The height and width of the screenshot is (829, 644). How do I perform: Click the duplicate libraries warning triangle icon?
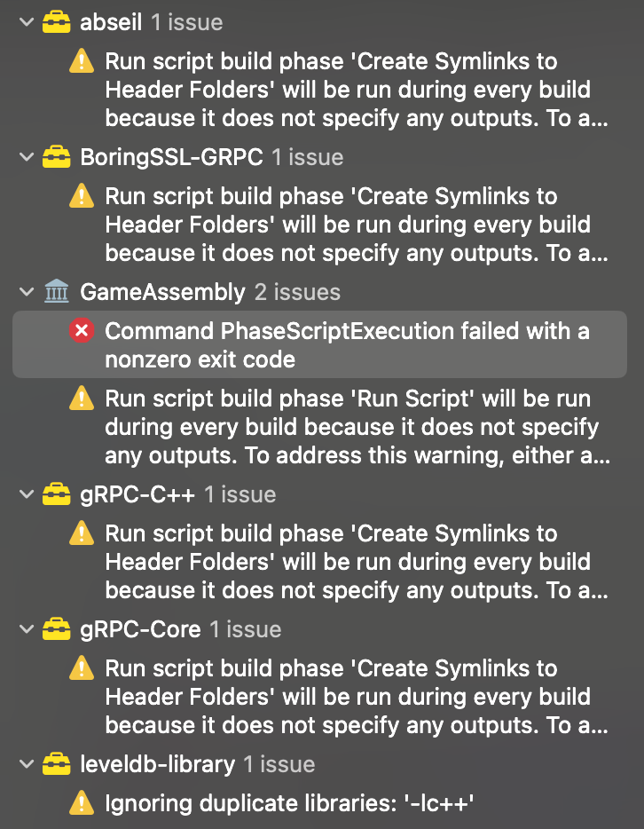point(82,803)
